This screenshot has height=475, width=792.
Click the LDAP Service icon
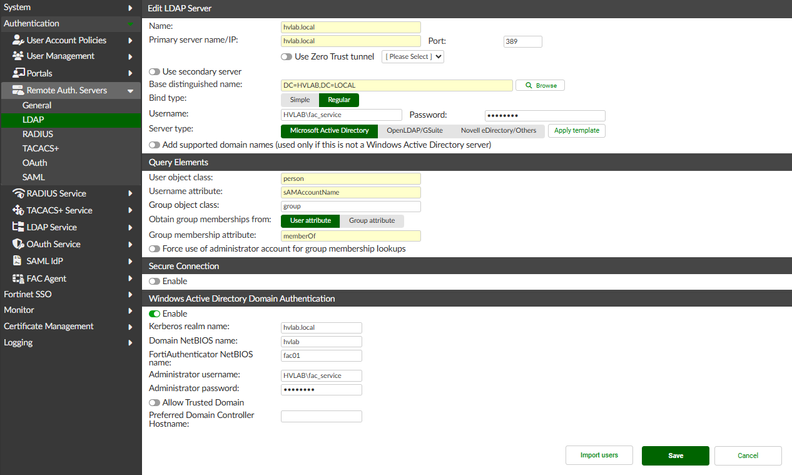[x=18, y=227]
